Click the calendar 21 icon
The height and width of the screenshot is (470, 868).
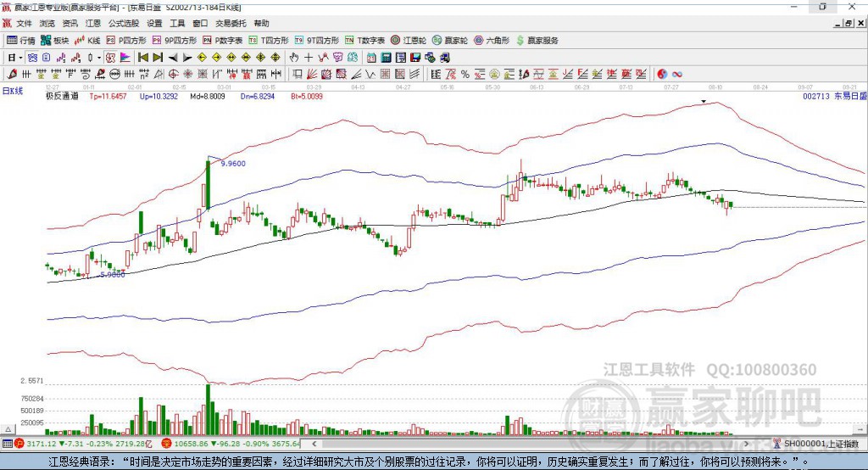coord(371,58)
